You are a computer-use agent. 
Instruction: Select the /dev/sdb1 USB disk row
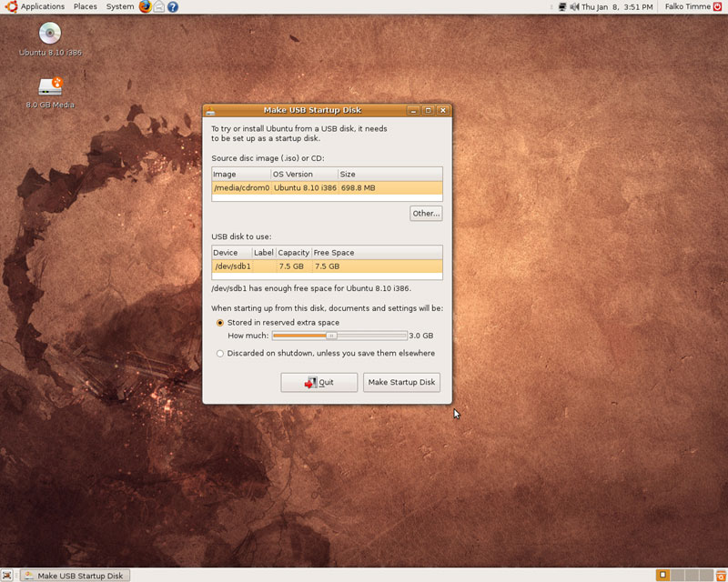327,266
